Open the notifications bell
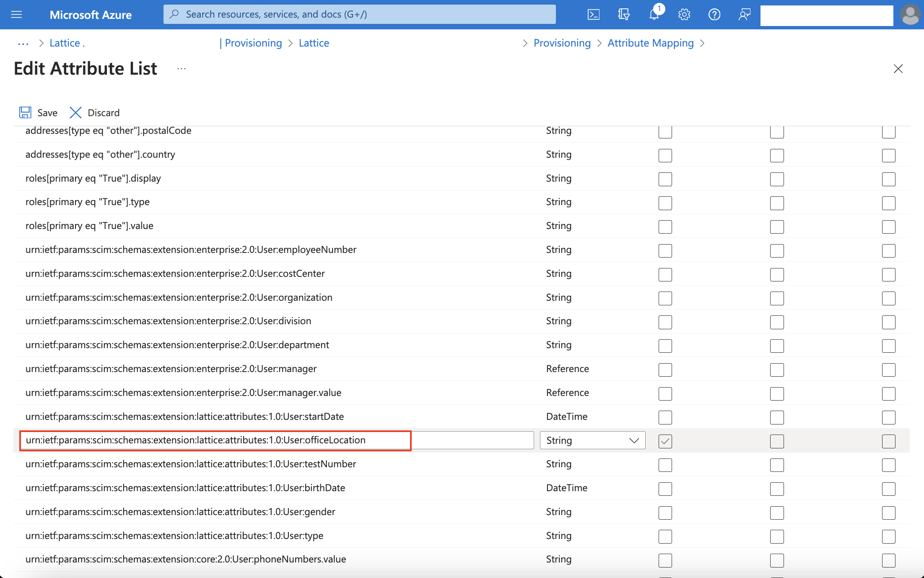Viewport: 924px width, 578px height. coord(654,15)
